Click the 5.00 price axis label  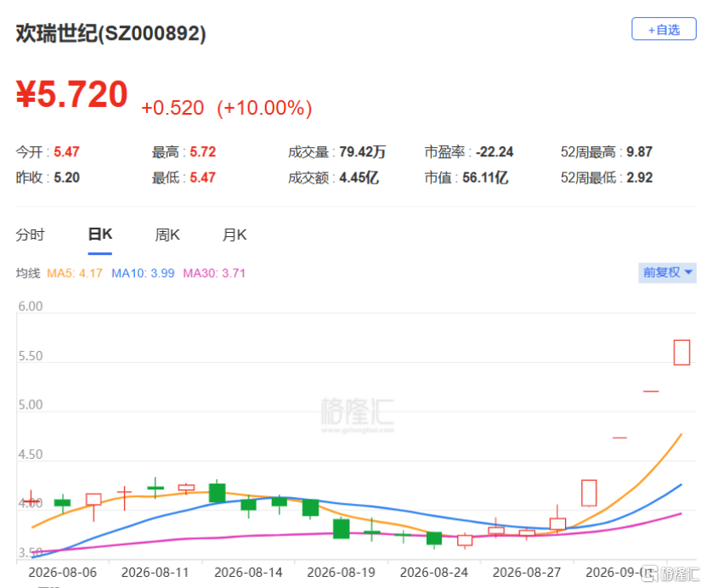[x=31, y=404]
